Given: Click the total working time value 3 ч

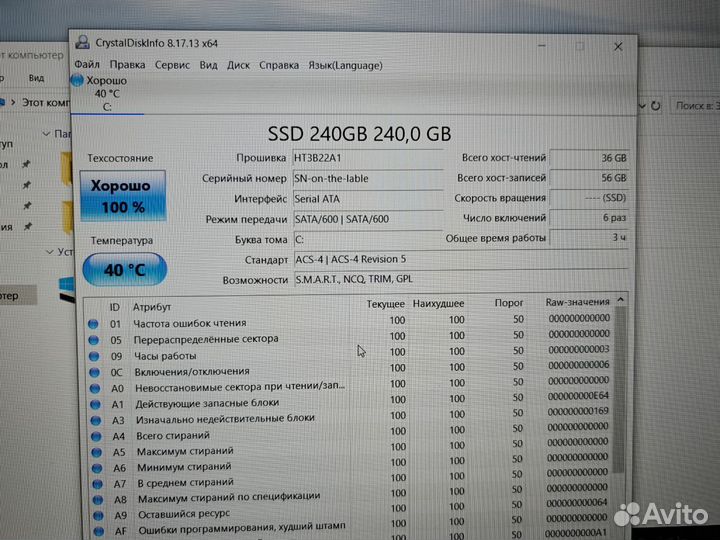Looking at the screenshot, I should [x=589, y=237].
